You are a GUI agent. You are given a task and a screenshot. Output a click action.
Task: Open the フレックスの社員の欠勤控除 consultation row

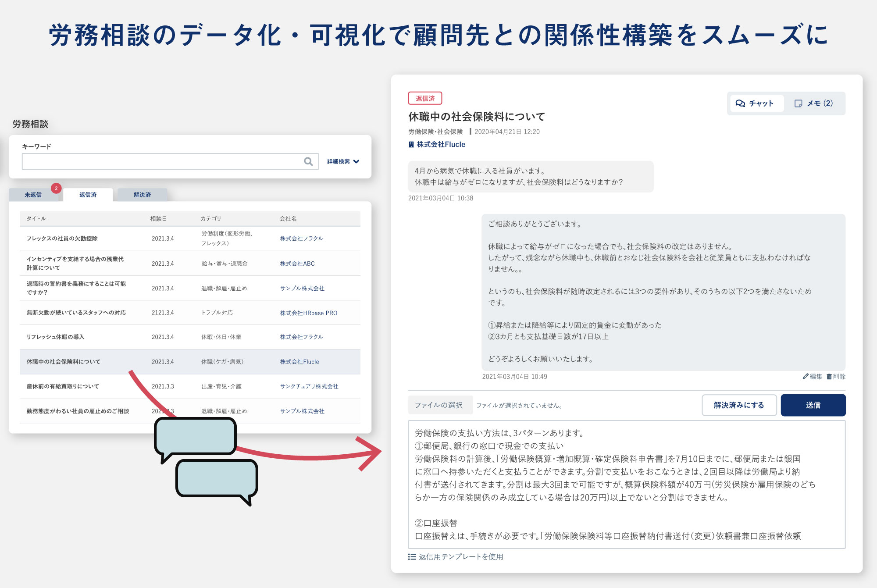click(x=62, y=239)
